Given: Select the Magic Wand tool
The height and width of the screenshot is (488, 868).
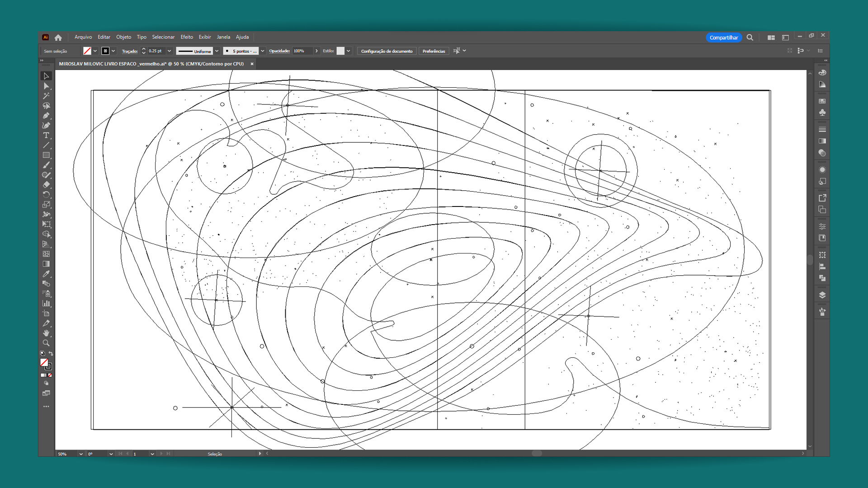Looking at the screenshot, I should point(46,96).
